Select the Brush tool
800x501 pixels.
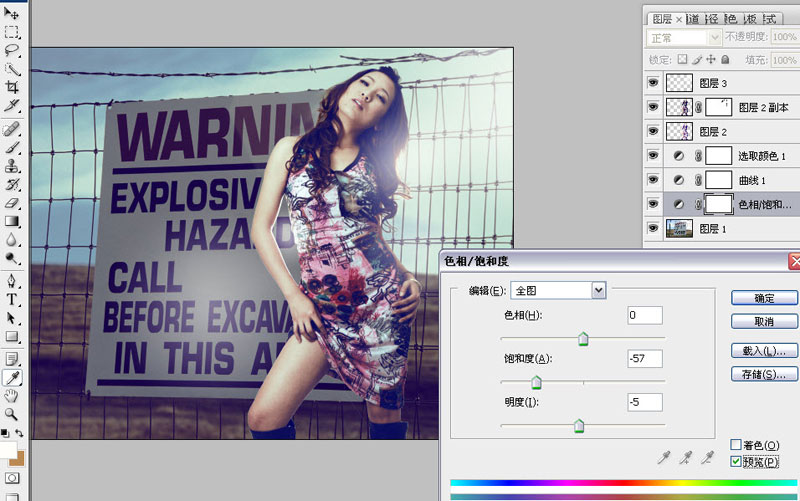pos(11,147)
